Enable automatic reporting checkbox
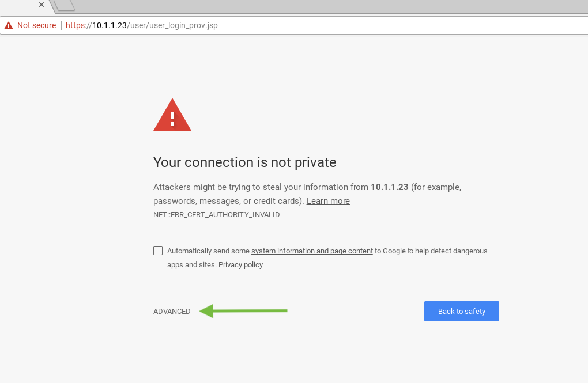Viewport: 588px width, 383px height. click(158, 251)
